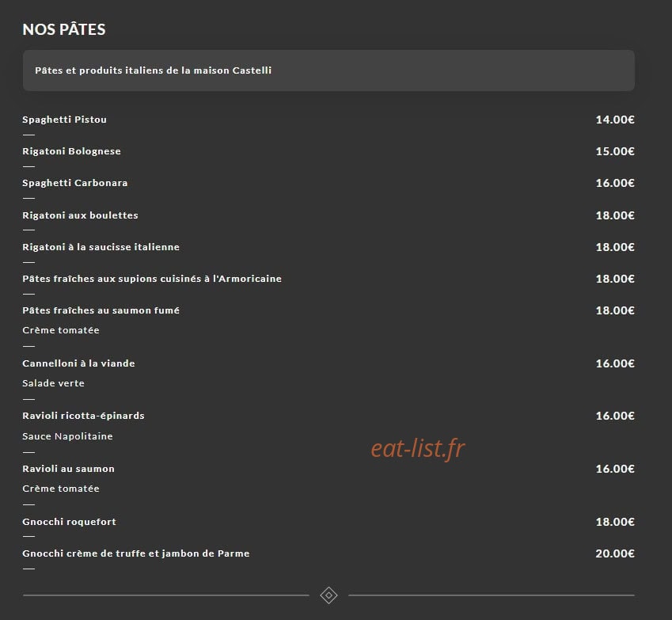
Task: Click the Spaghetti Carbonara price
Action: tap(615, 183)
